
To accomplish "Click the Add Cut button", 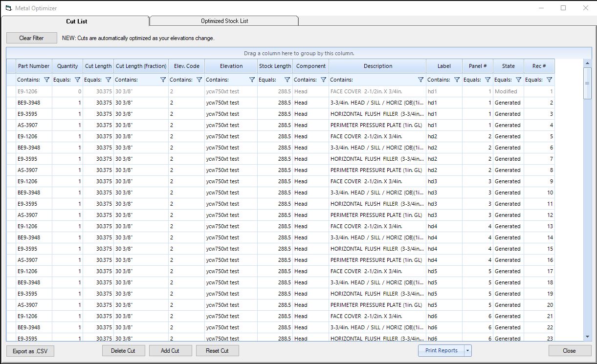I will point(170,351).
